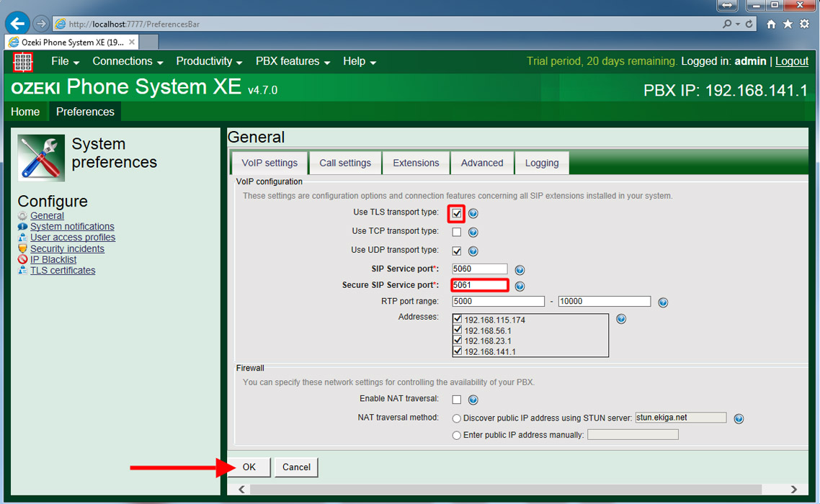Uncheck address 192.168.115.174

pos(458,319)
